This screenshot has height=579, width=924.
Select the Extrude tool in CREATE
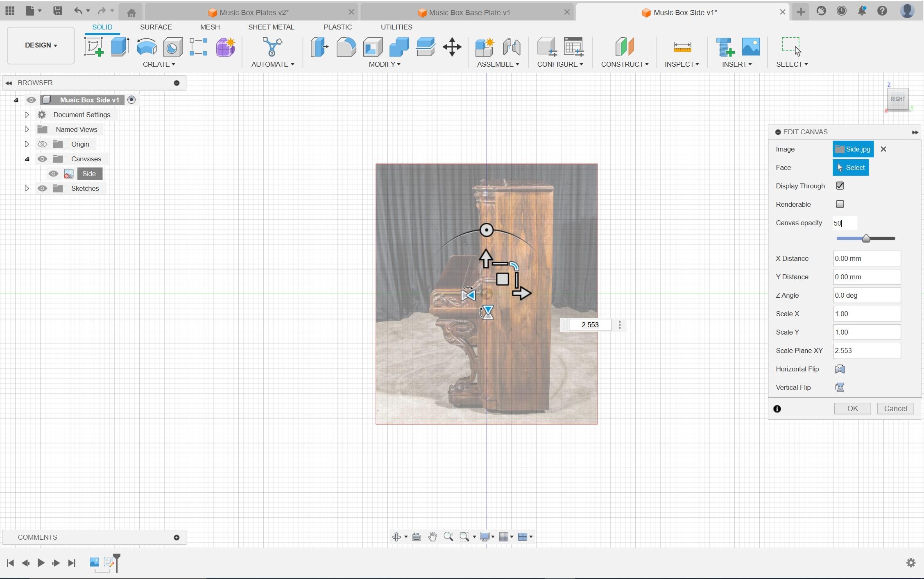point(120,47)
